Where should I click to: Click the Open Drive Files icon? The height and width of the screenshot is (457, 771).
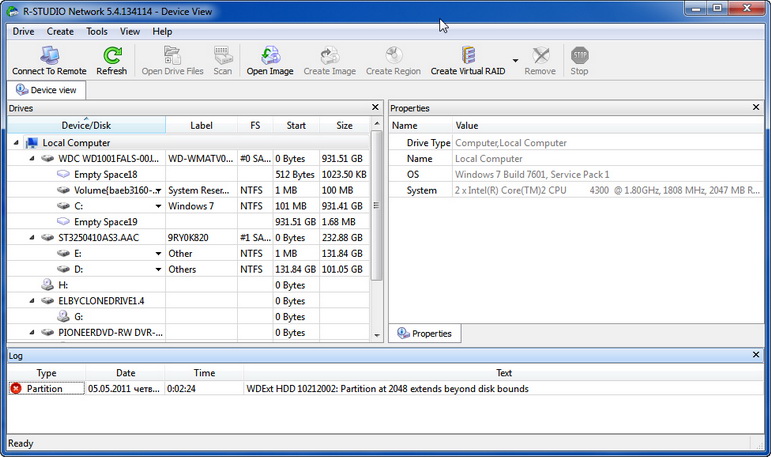(x=172, y=56)
